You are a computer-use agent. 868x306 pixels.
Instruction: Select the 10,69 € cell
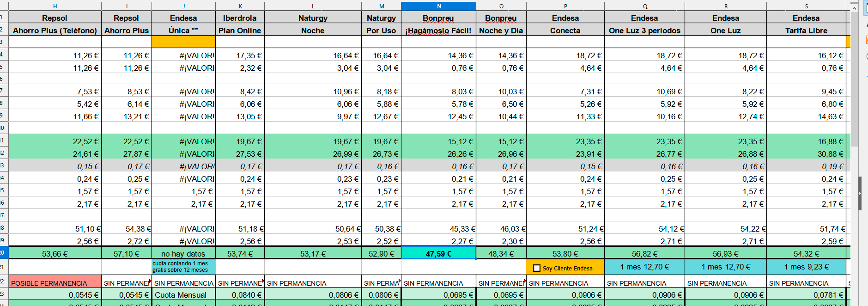[x=645, y=92]
